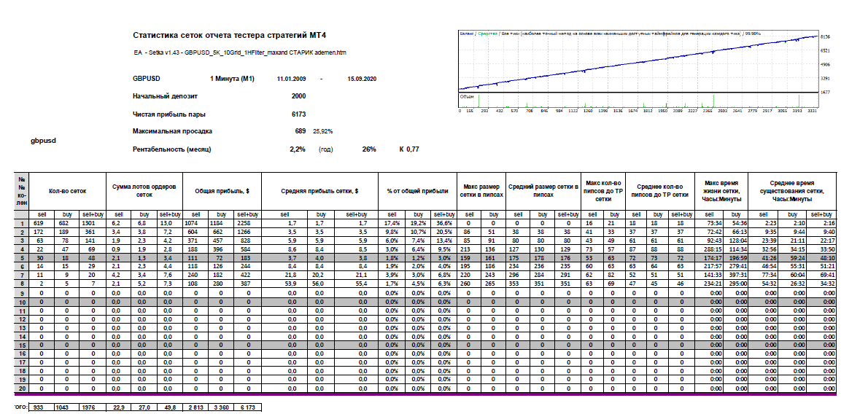Click the profit cell '828'
Image resolution: width=868 pixels, height=414 pixels.
(x=247, y=241)
